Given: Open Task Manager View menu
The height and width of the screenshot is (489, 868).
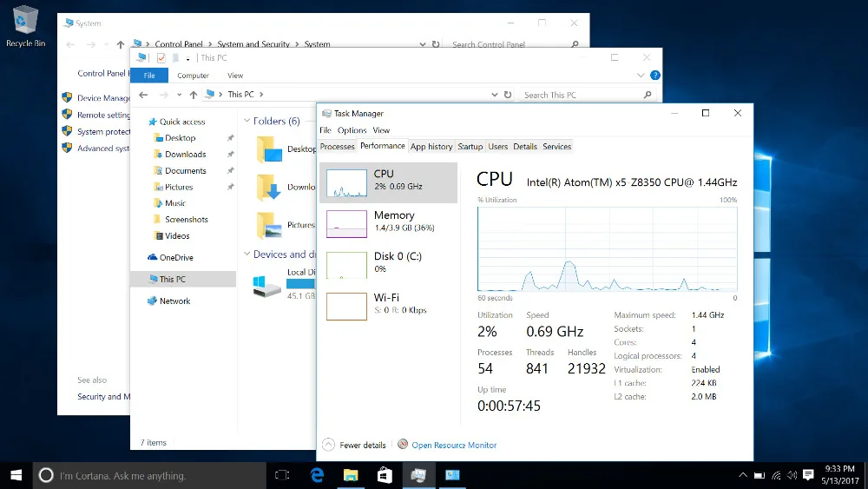Looking at the screenshot, I should [x=381, y=130].
